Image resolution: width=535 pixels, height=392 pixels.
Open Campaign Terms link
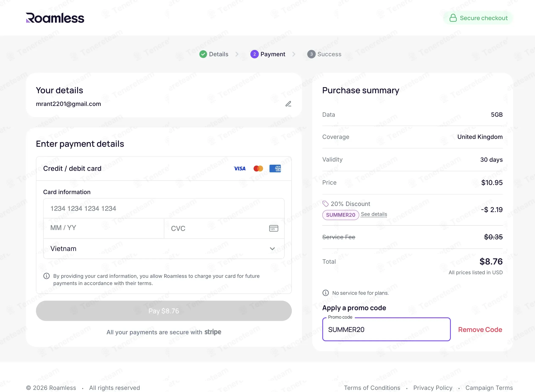pos(489,388)
